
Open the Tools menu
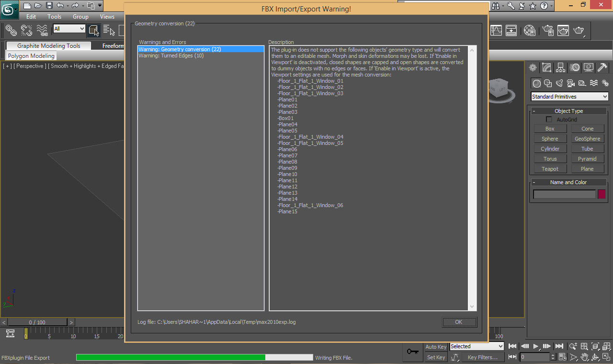pyautogui.click(x=54, y=17)
